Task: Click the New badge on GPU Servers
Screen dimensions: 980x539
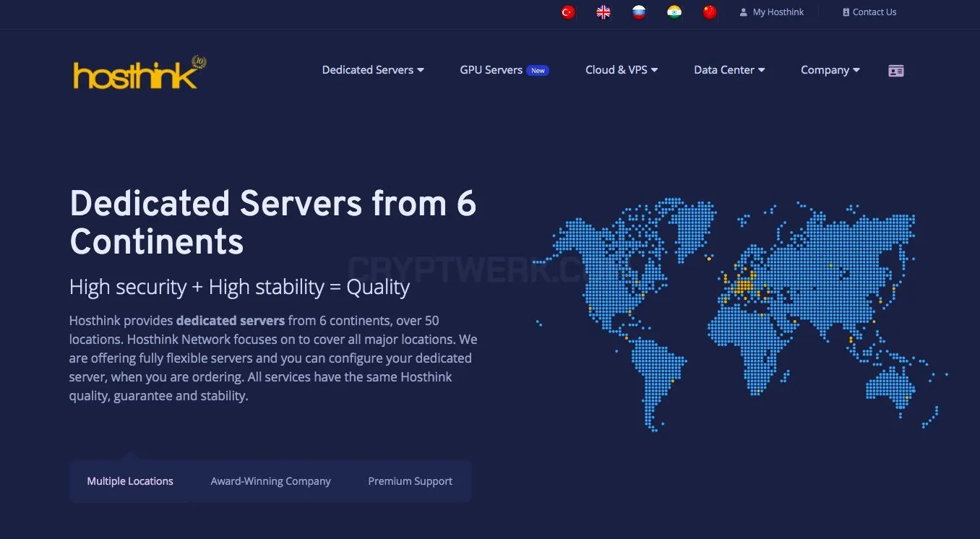Action: (x=538, y=71)
